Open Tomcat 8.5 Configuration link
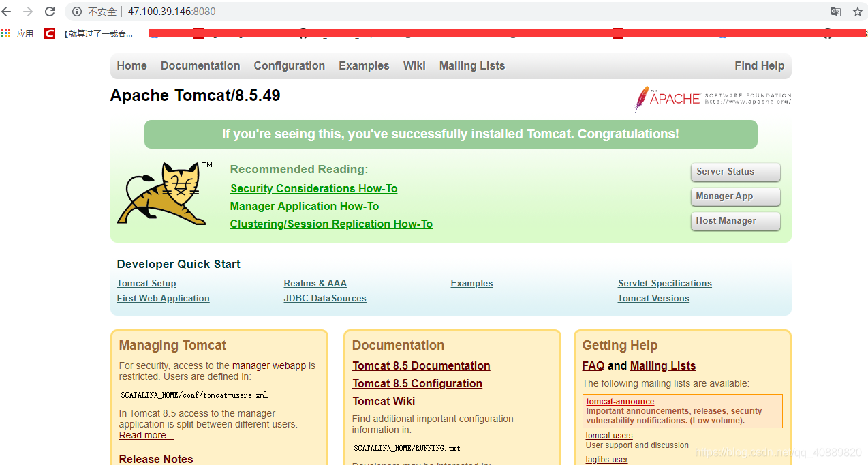The image size is (868, 465). pyautogui.click(x=417, y=383)
